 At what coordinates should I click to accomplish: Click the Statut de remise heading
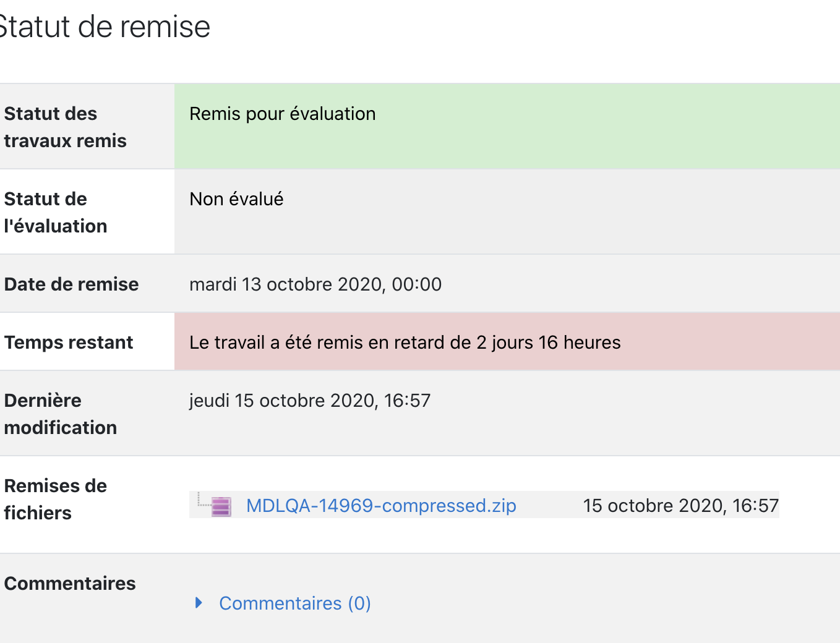pos(104,27)
